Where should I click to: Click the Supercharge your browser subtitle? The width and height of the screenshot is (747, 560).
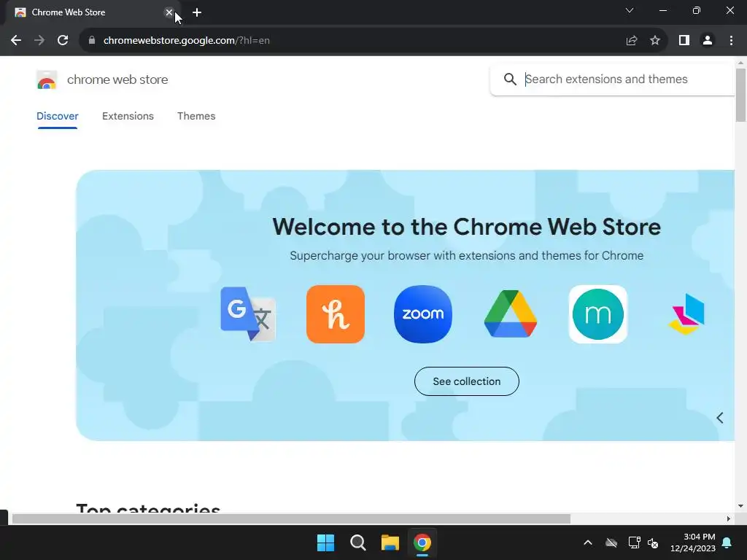click(466, 256)
